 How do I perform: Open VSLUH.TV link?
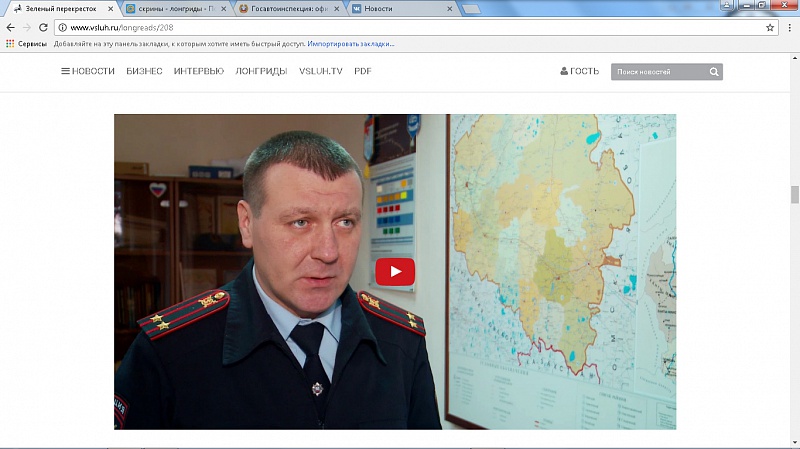tap(320, 72)
